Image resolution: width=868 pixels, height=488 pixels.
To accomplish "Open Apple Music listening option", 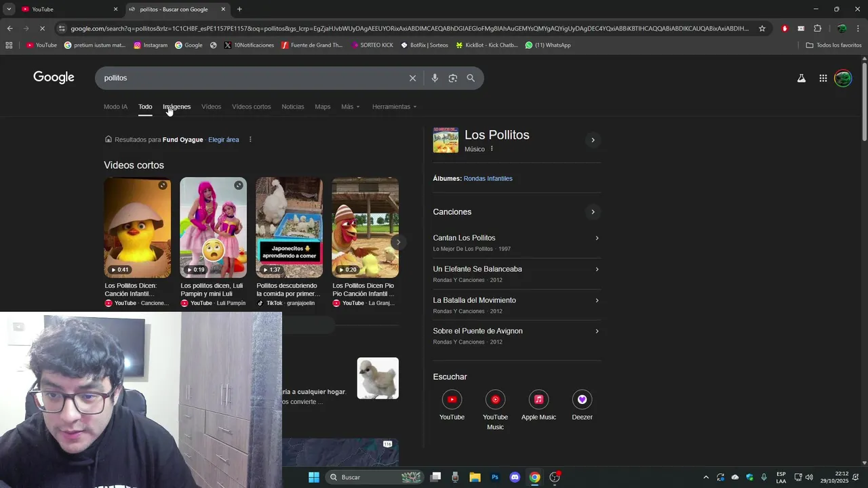I will [538, 405].
